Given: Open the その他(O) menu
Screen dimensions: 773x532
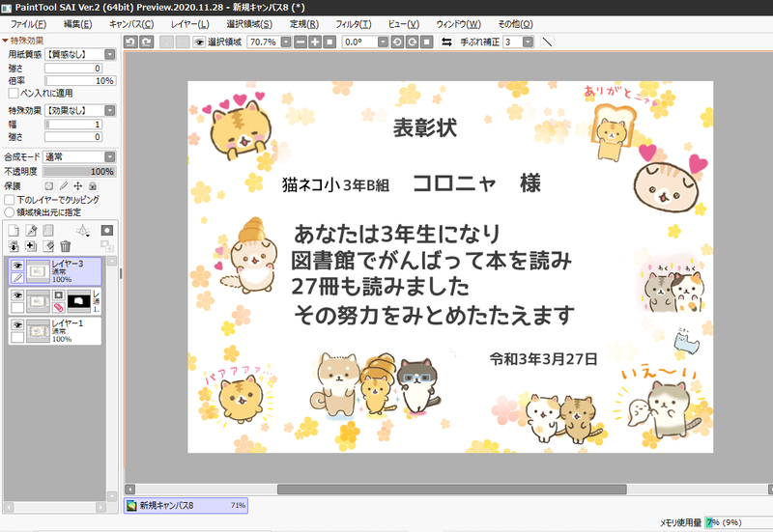Looking at the screenshot, I should point(515,24).
